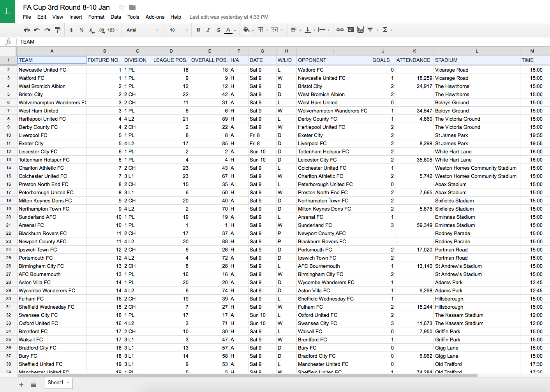Click the undo arrow icon
Screen dimensions: 550x392
pos(37,30)
